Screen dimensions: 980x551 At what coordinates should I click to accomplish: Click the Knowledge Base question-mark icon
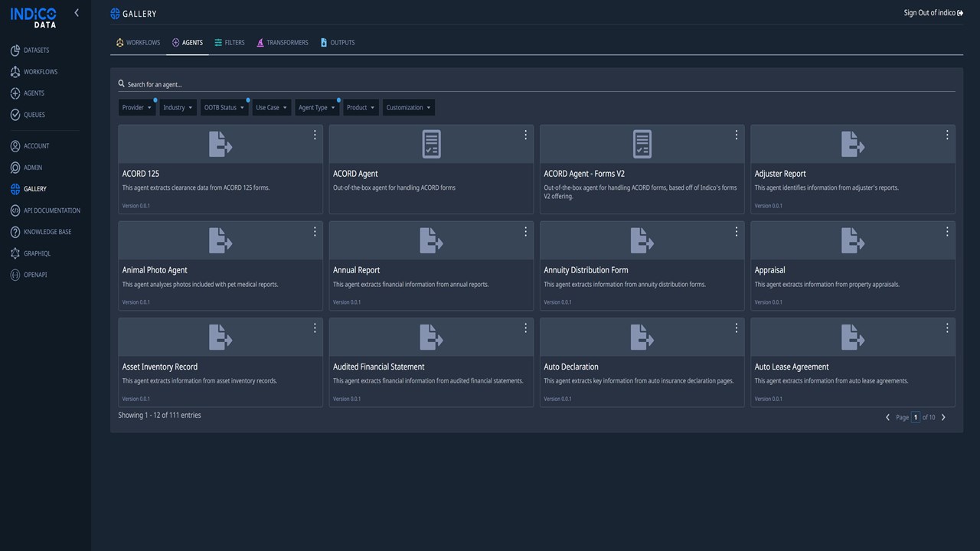point(15,232)
